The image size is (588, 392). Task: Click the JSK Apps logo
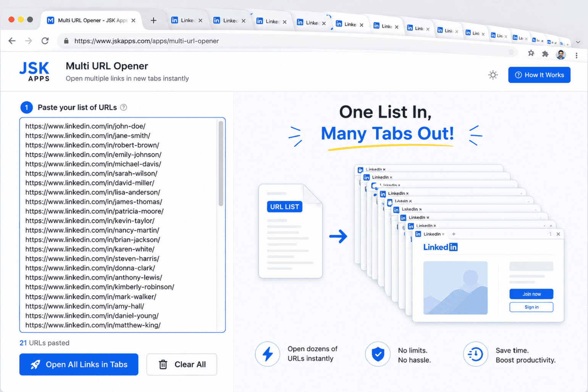pyautogui.click(x=34, y=71)
